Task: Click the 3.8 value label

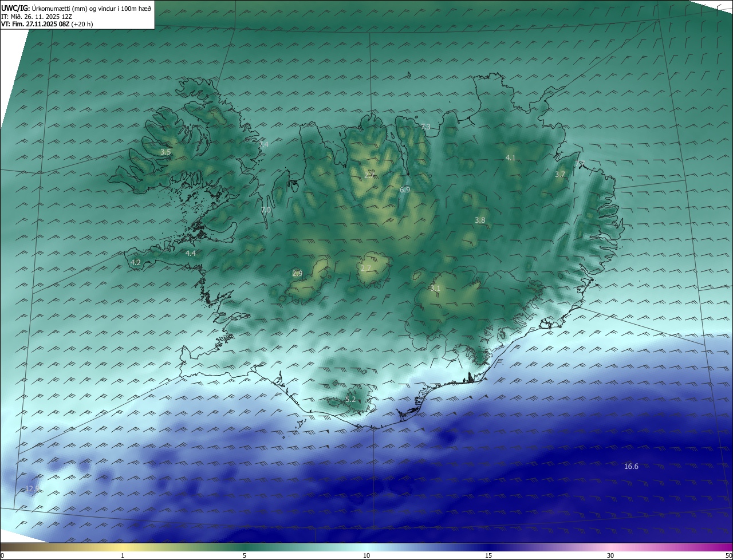Action: [480, 220]
